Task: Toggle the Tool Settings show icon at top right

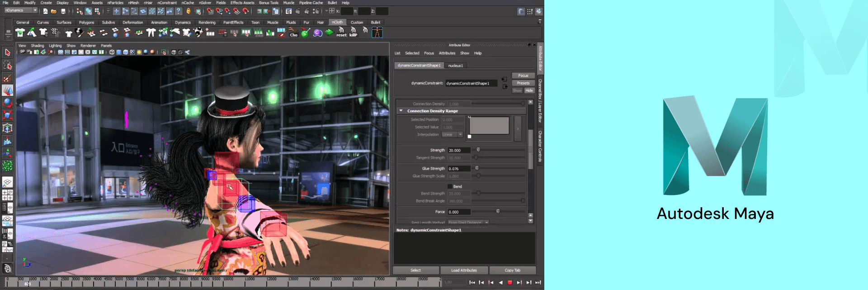Action: click(x=530, y=11)
